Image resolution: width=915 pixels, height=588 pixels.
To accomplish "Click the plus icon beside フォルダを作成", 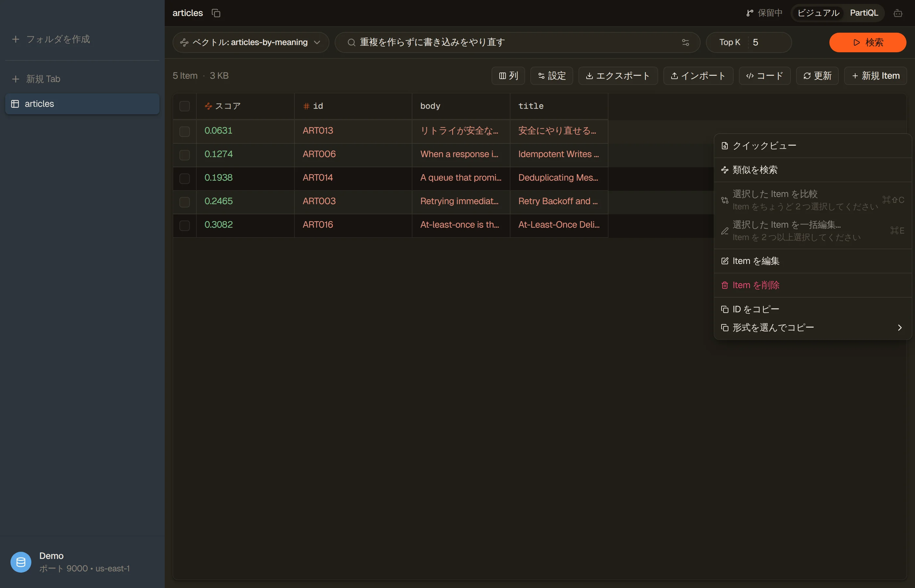I will tap(16, 39).
